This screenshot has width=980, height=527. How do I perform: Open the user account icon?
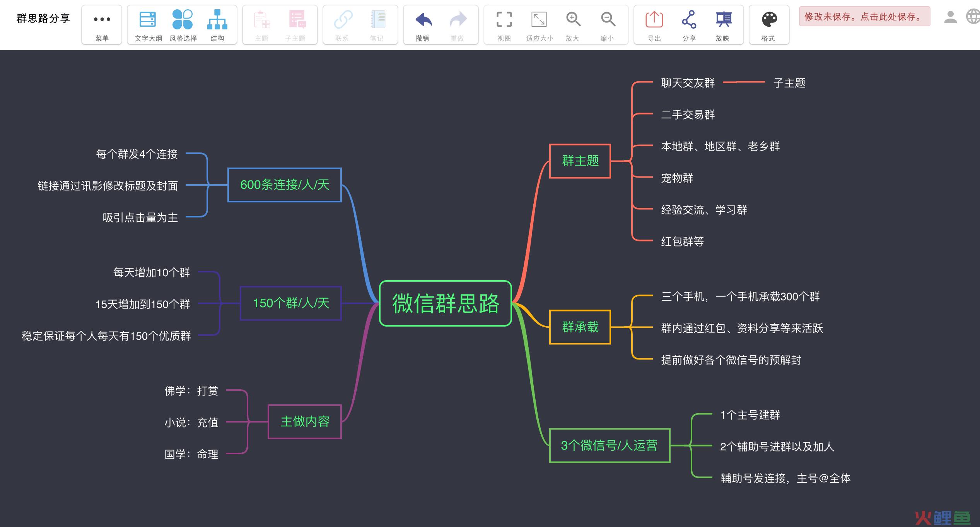[x=950, y=17]
